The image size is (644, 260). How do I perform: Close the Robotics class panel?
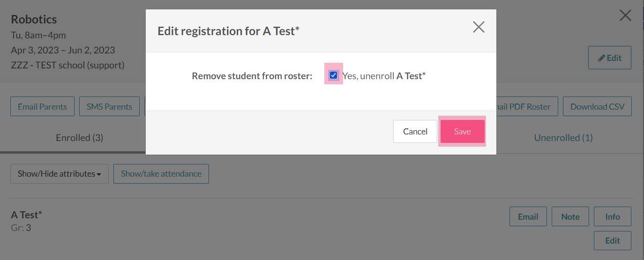(x=625, y=16)
